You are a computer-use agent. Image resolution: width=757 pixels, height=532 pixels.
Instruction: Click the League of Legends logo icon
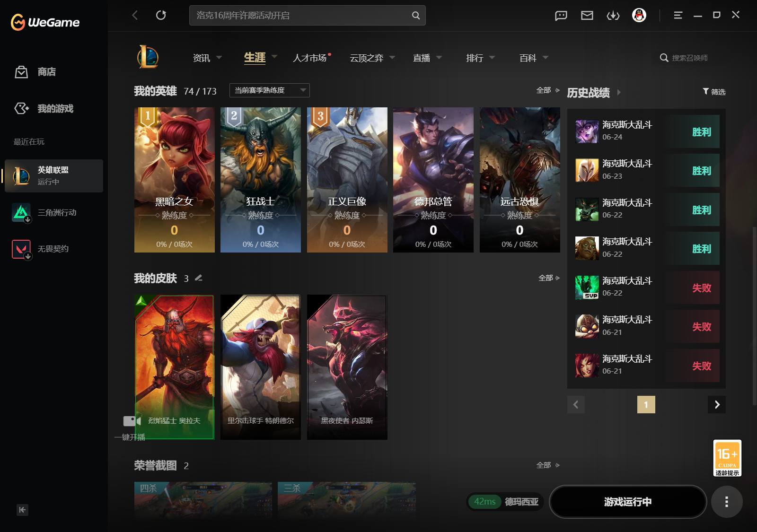[148, 57]
